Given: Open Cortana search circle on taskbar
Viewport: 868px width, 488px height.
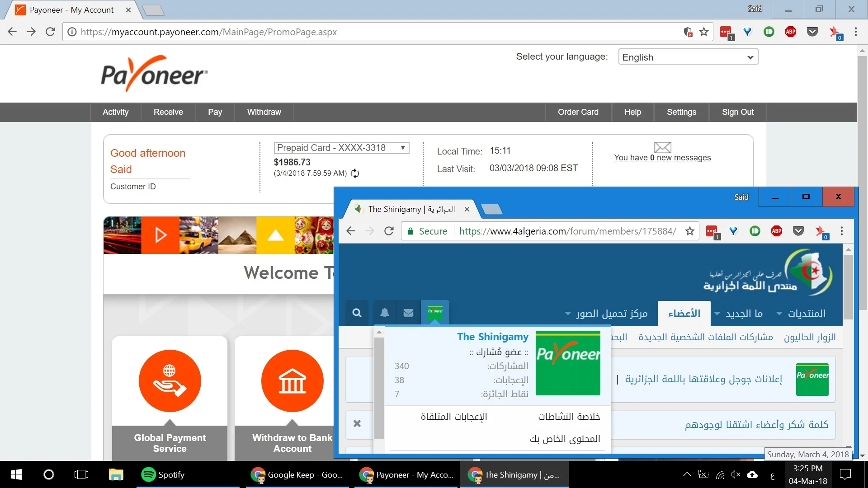Looking at the screenshot, I should (x=48, y=474).
